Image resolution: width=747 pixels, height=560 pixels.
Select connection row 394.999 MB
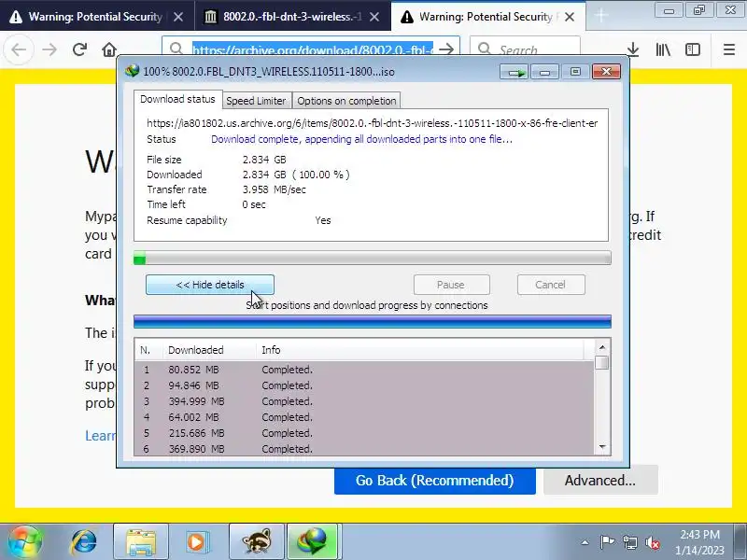pos(364,401)
